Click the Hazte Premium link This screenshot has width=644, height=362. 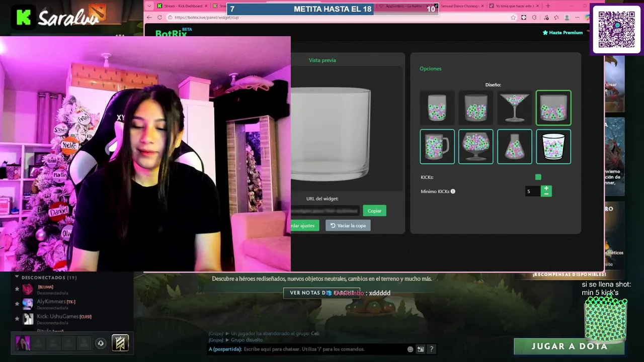coord(562,33)
